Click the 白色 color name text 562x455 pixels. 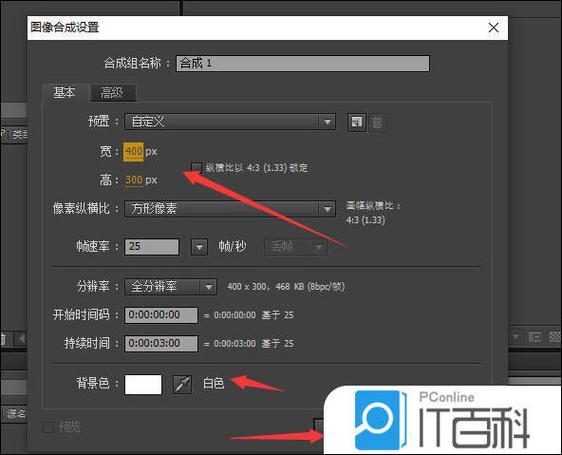[213, 383]
